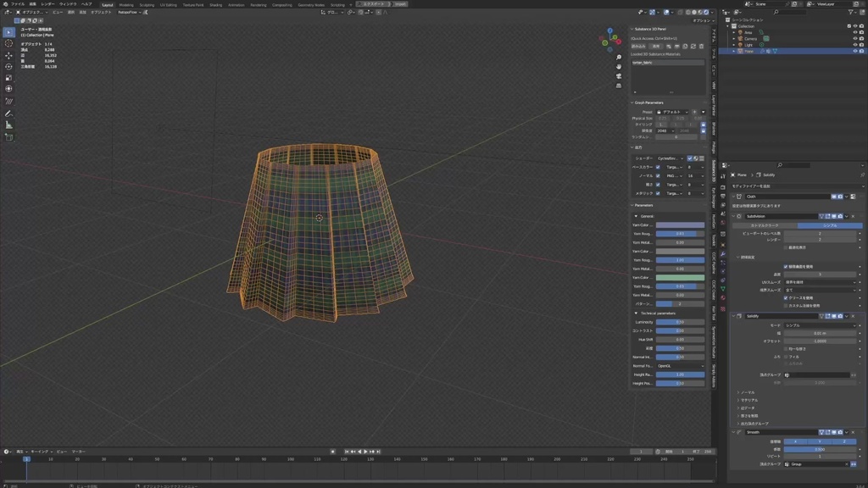Image resolution: width=868 pixels, height=488 pixels.
Task: Open the ウィンドウ menu
Action: 68,4
